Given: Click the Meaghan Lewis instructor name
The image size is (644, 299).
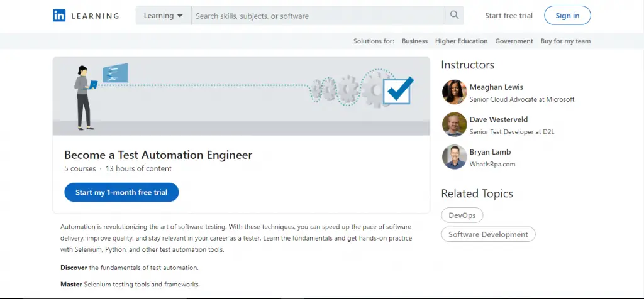Looking at the screenshot, I should [496, 87].
